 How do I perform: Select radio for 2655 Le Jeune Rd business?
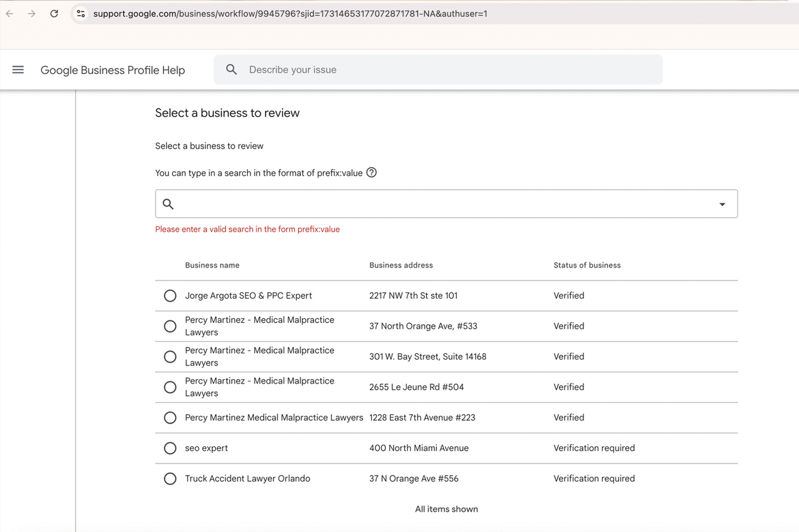coord(170,387)
